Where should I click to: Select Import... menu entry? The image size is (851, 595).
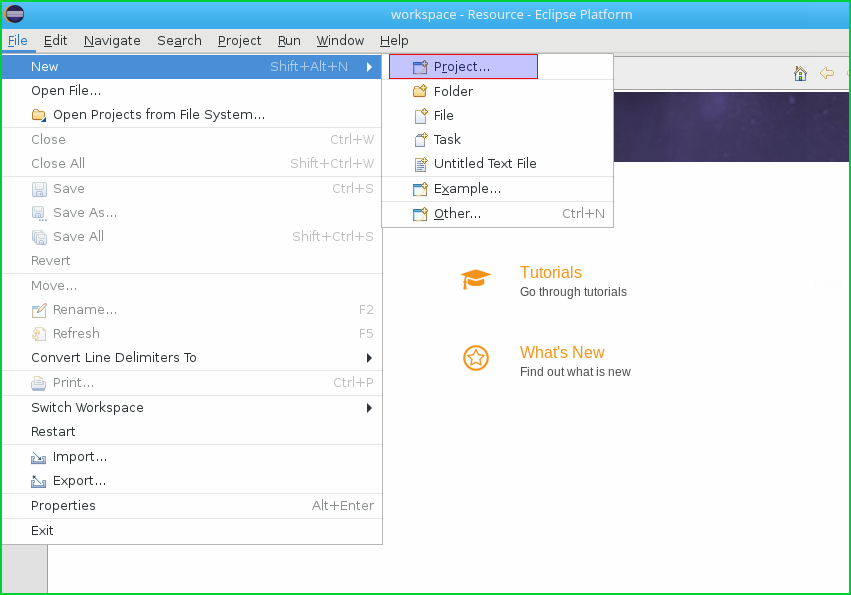click(x=192, y=457)
